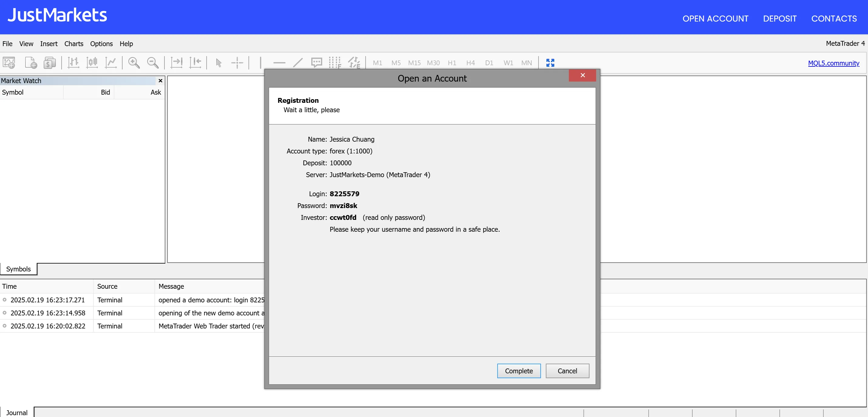The image size is (868, 417).
Task: Switch to MN timeframe
Action: (x=526, y=63)
